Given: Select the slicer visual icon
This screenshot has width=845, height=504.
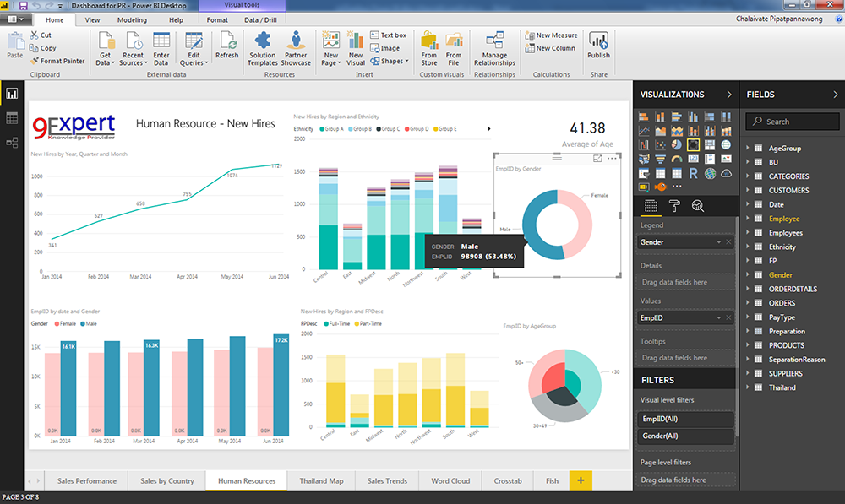Looking at the screenshot, I should coord(644,173).
